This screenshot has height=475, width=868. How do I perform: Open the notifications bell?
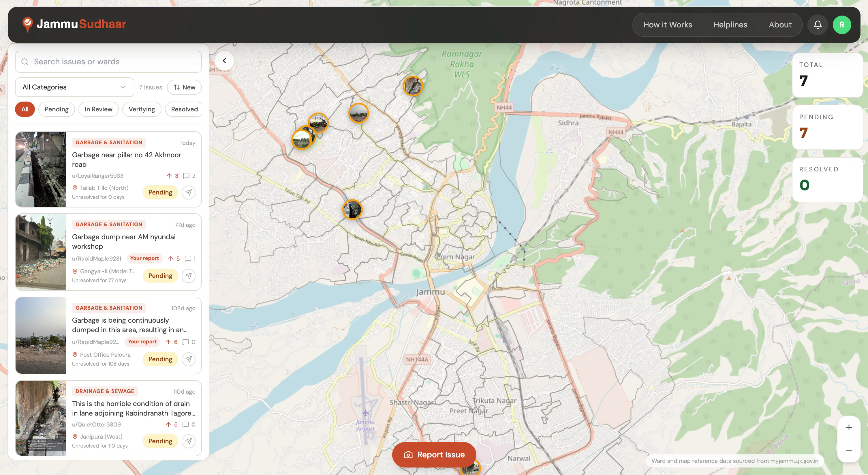[818, 25]
